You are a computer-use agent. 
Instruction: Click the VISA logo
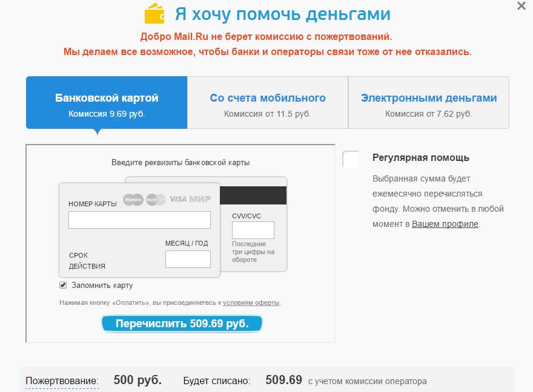(x=178, y=199)
